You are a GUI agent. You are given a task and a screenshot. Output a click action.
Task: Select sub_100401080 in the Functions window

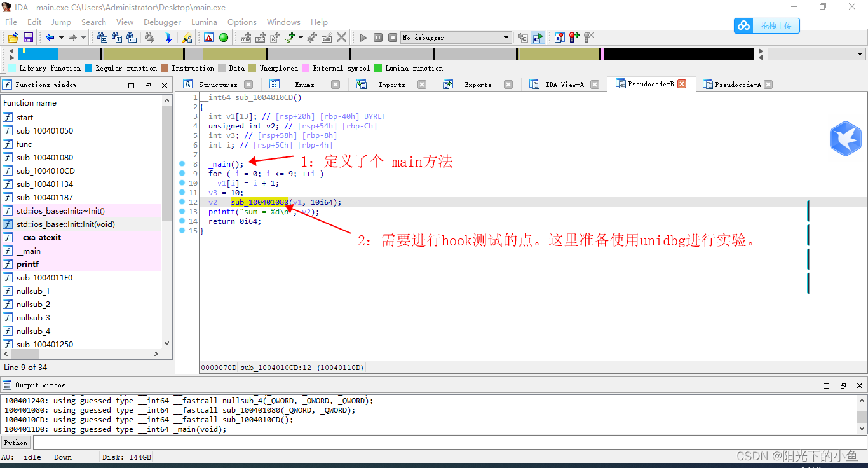(x=44, y=157)
